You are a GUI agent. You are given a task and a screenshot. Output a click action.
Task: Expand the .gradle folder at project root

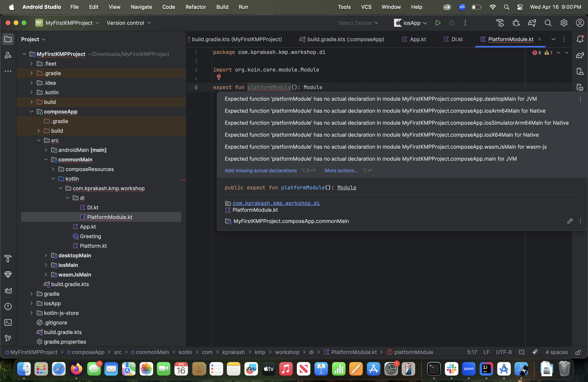pos(31,73)
